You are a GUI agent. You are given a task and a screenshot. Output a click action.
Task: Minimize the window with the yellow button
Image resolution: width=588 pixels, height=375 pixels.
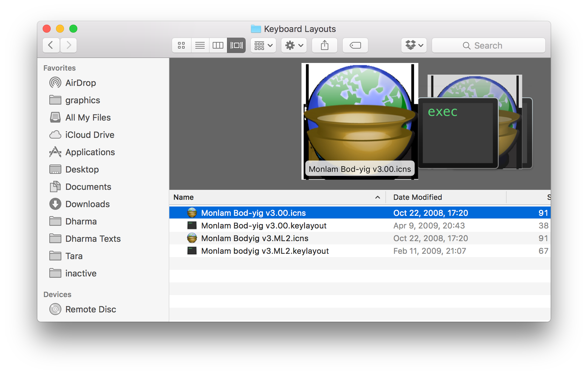60,29
